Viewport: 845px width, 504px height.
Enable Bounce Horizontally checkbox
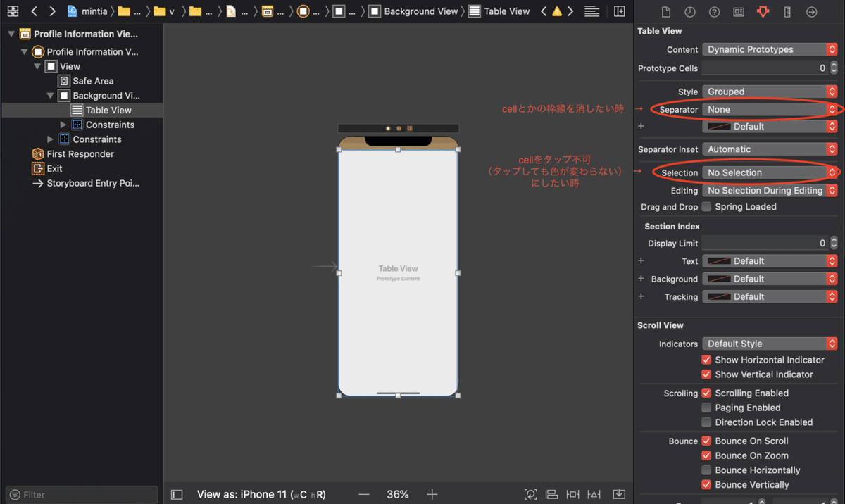point(706,470)
